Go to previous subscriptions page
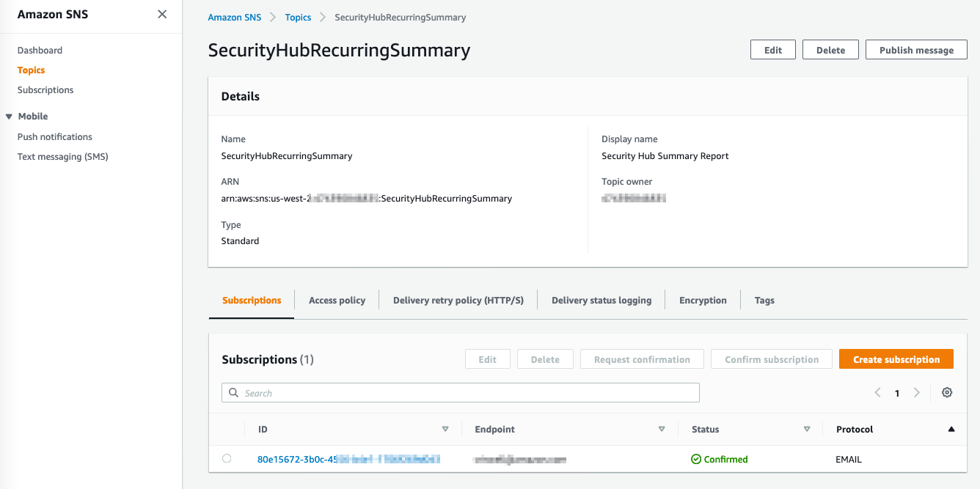Screen dimensions: 980x489 [877, 392]
